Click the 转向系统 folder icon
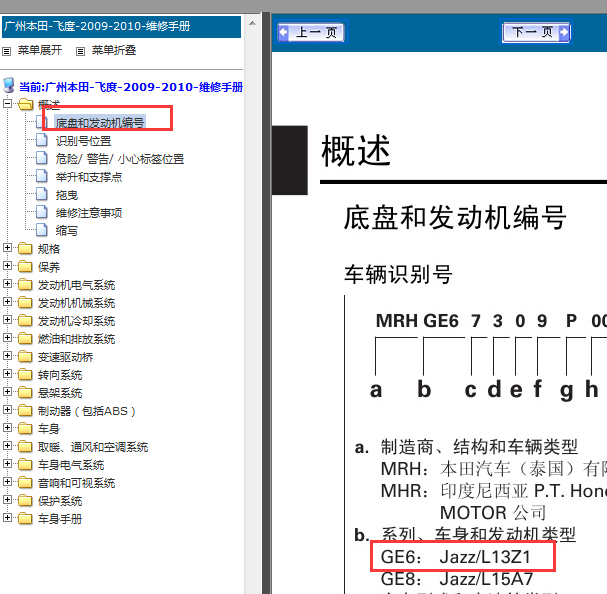 pyautogui.click(x=26, y=374)
